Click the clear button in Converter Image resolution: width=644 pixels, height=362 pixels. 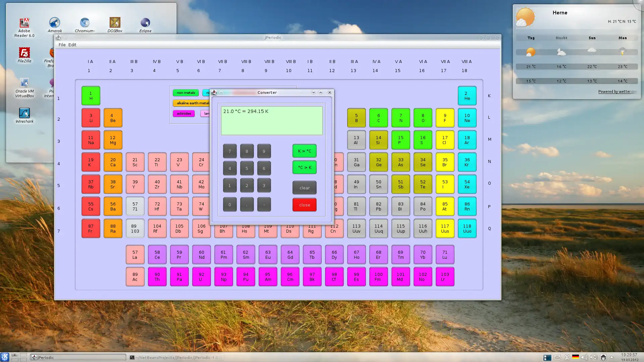coord(304,187)
